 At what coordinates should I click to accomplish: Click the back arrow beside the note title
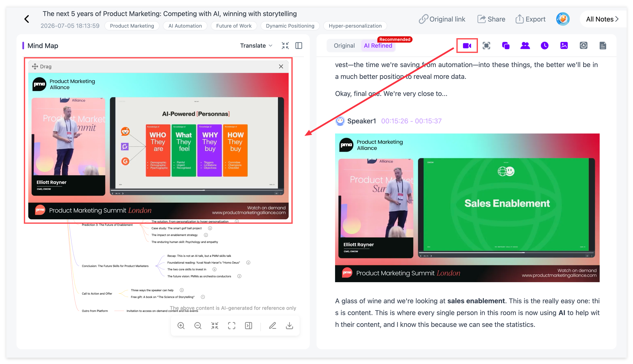coord(27,19)
